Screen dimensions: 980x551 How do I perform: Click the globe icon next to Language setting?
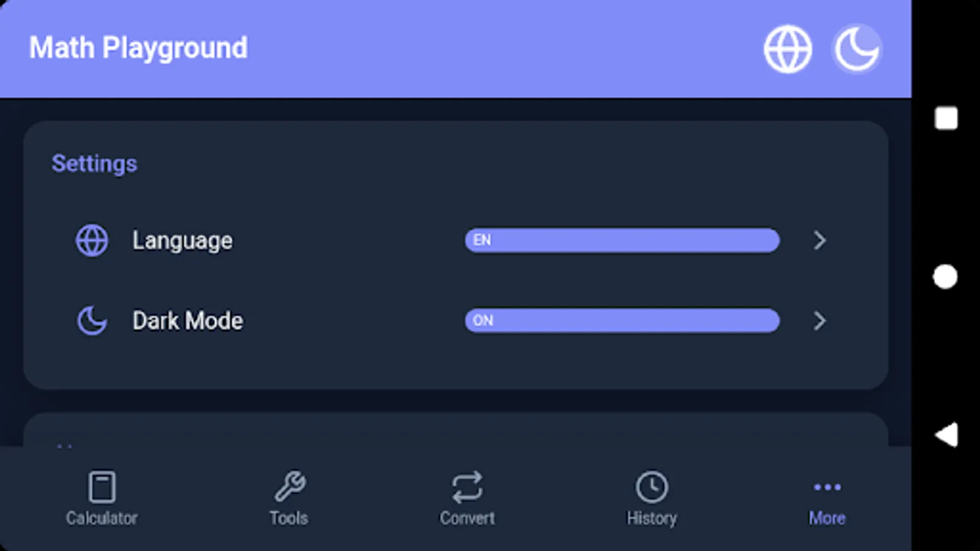pyautogui.click(x=91, y=240)
